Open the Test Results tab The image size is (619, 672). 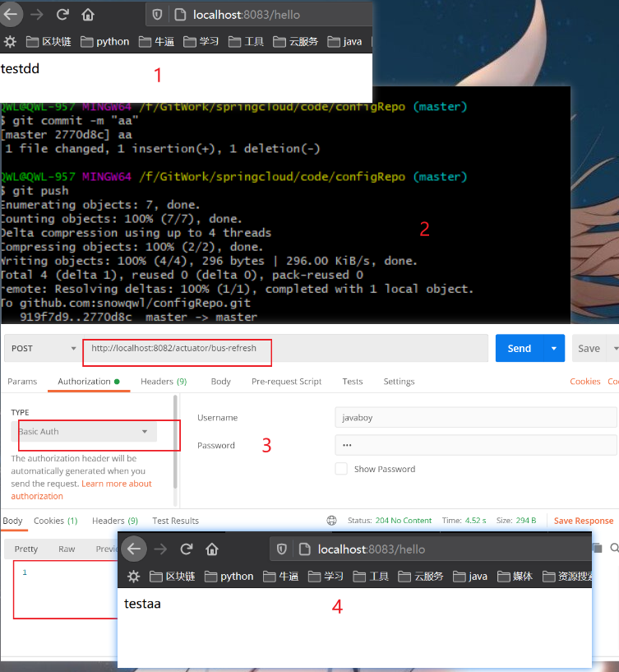[175, 521]
